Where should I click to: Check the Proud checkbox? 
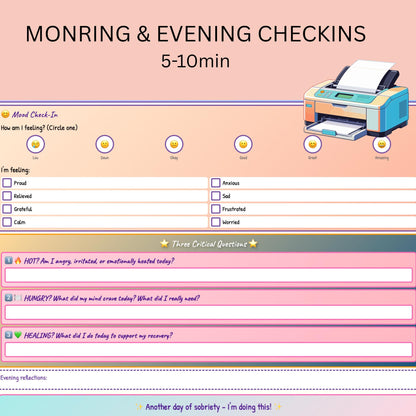(7, 183)
